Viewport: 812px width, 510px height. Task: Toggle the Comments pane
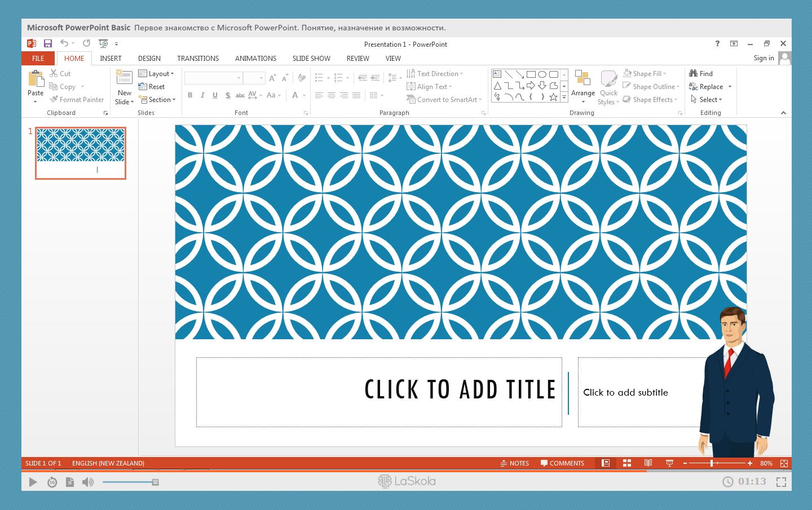[x=562, y=463]
